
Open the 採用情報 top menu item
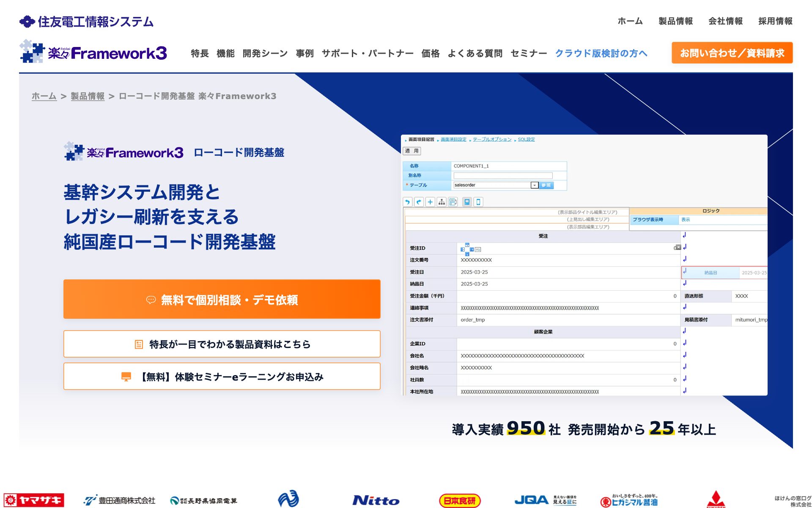(x=776, y=21)
